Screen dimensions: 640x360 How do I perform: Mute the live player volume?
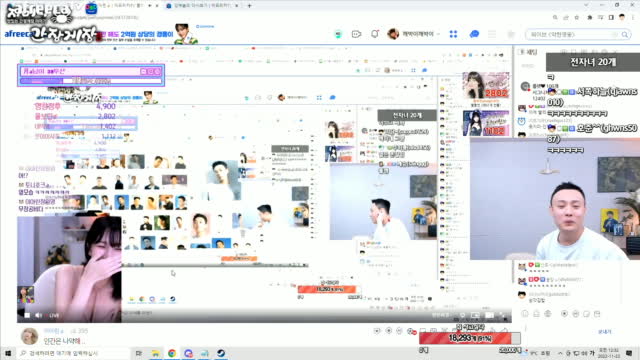point(38,315)
